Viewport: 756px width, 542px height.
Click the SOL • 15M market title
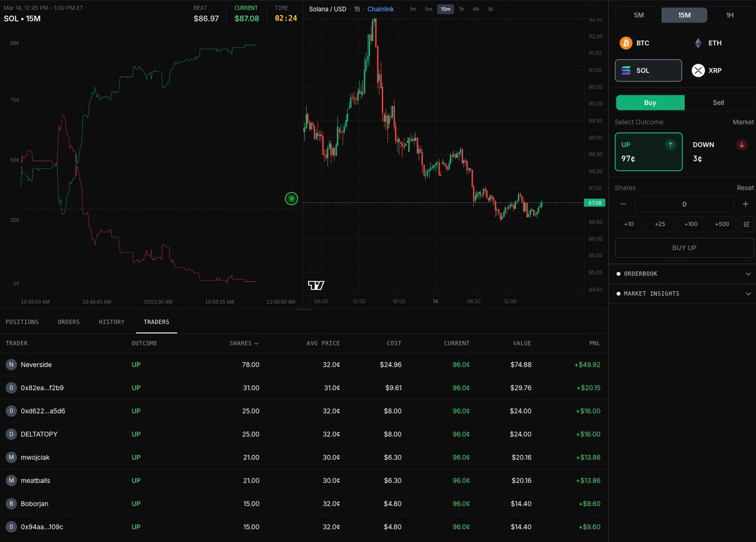[22, 19]
